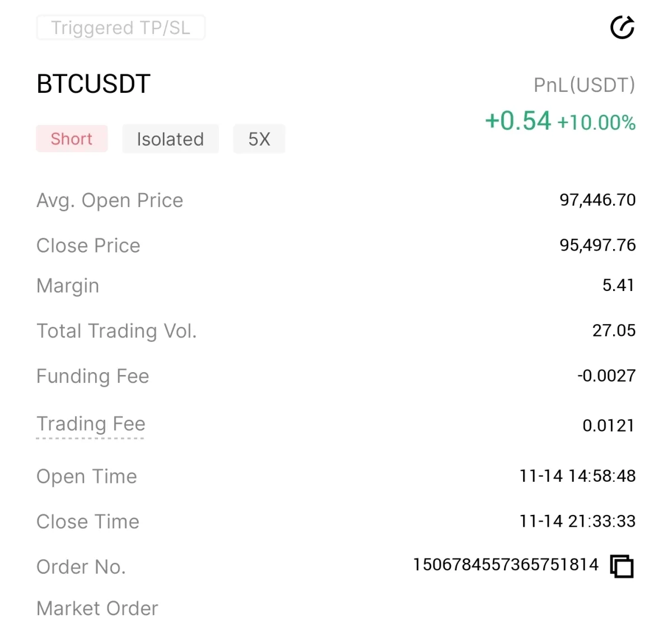Select the Short position label
The image size is (672, 638).
[72, 139]
